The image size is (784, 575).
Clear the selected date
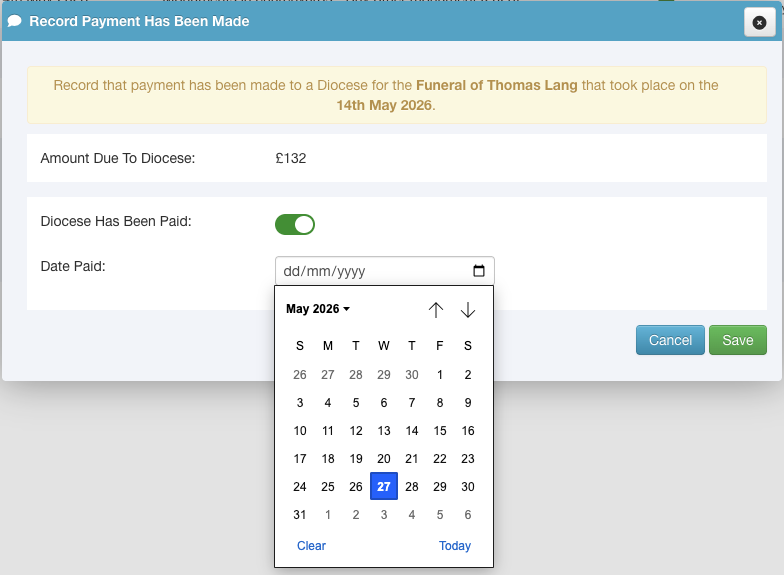coord(311,546)
